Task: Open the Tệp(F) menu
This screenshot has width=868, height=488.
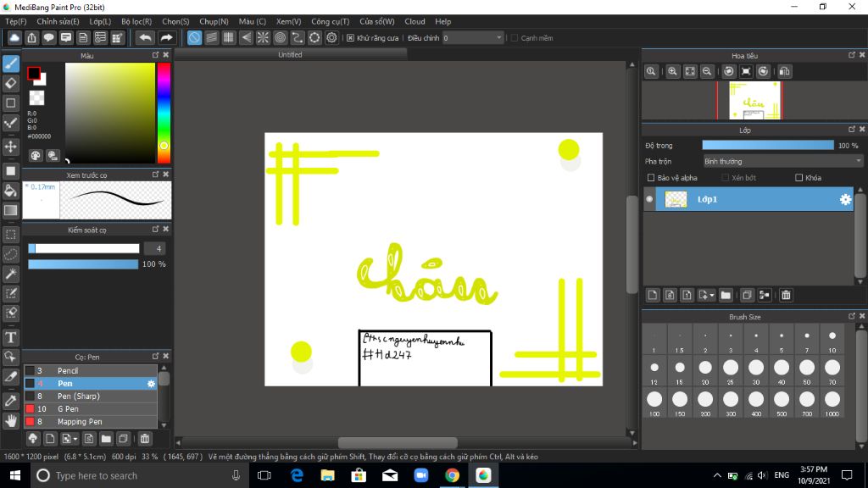Action: pos(15,21)
